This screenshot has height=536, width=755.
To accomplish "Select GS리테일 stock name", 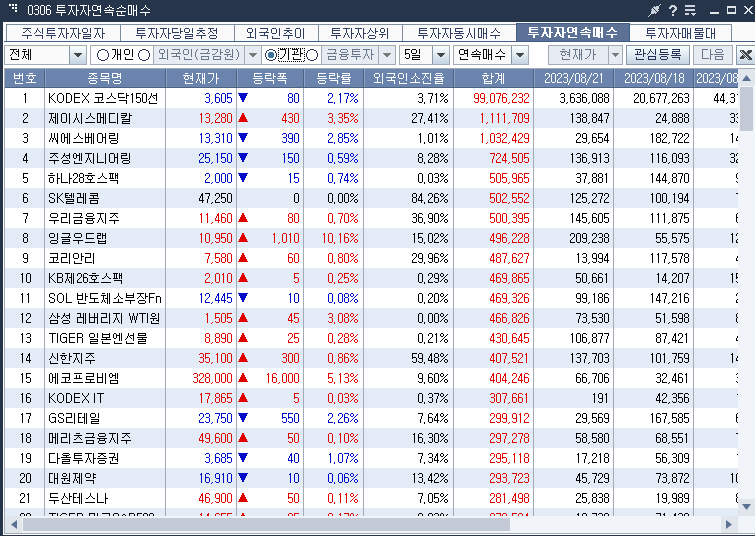I will pyautogui.click(x=74, y=418).
